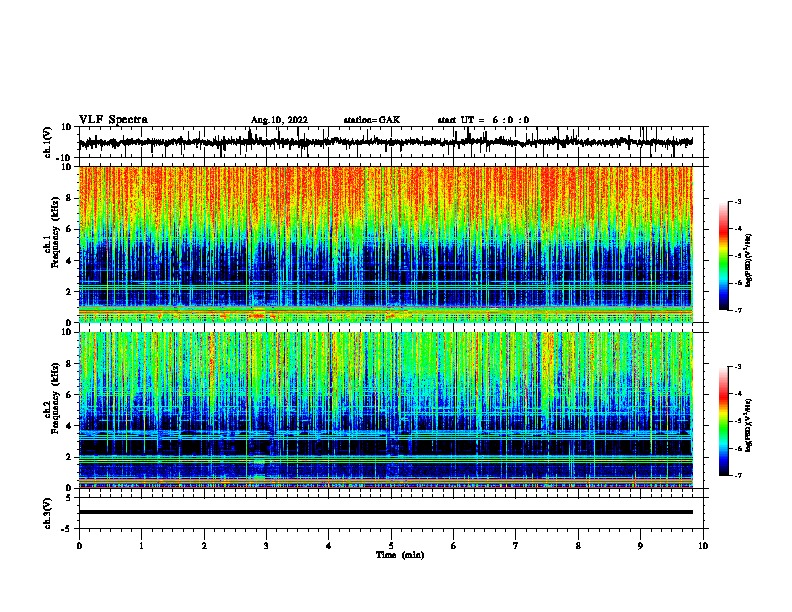Click the "5" tick on ch.3(V) axis
This screenshot has height=612, width=792.
coord(69,498)
